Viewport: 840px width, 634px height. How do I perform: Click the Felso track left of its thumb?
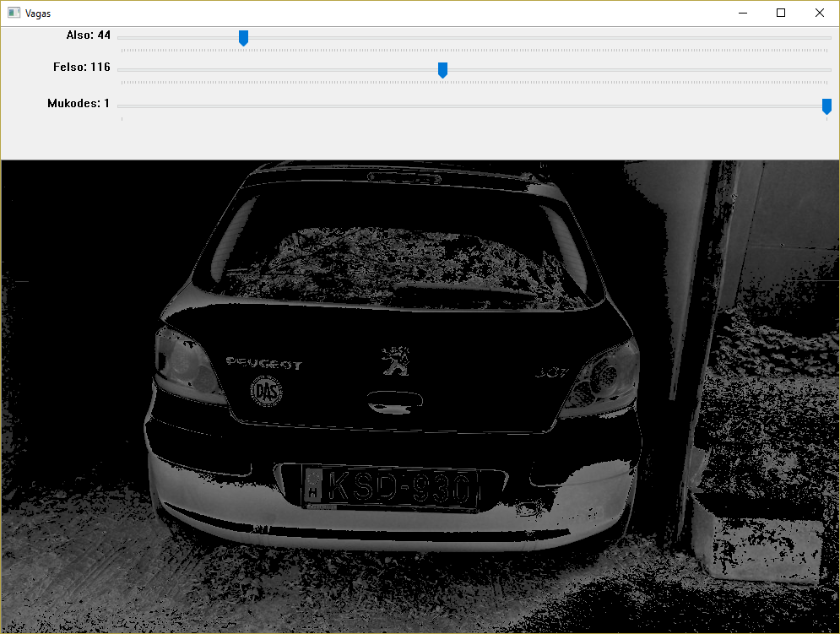[279, 70]
